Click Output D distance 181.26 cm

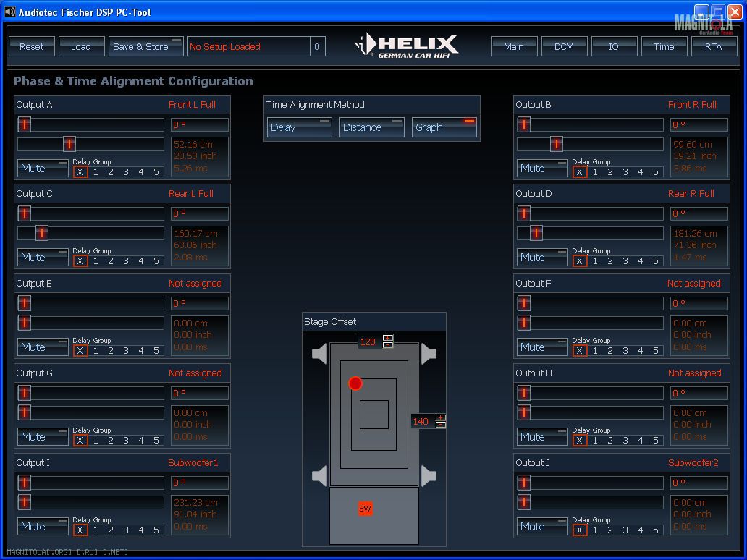[x=695, y=233]
